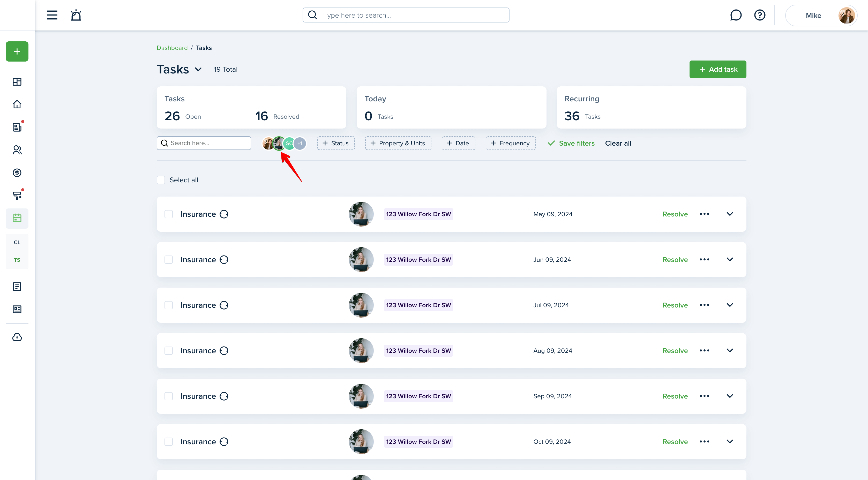Screen dimensions: 868x480
Task: Click the assignee photo on Sep 09, 2024 task
Action: coord(361,396)
